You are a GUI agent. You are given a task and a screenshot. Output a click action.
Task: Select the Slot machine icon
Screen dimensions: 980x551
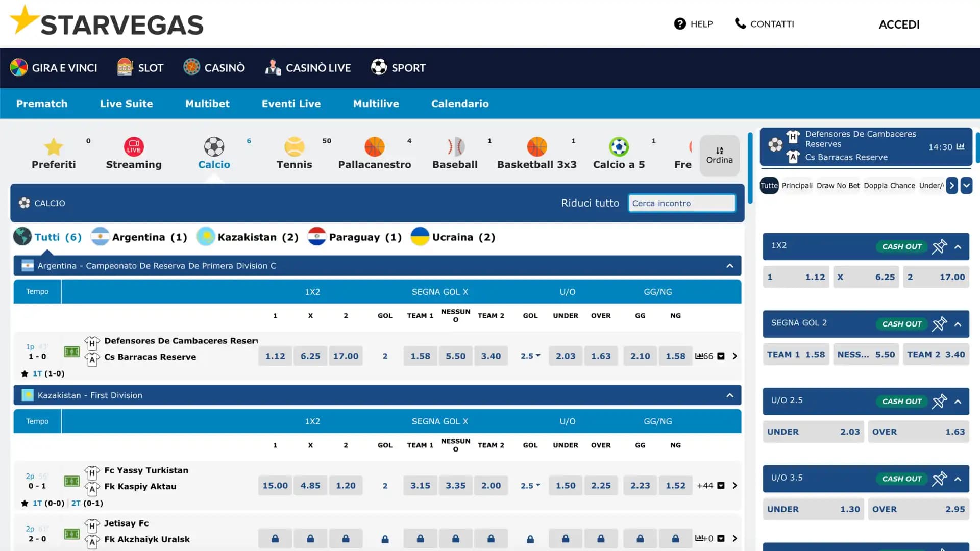pos(124,67)
